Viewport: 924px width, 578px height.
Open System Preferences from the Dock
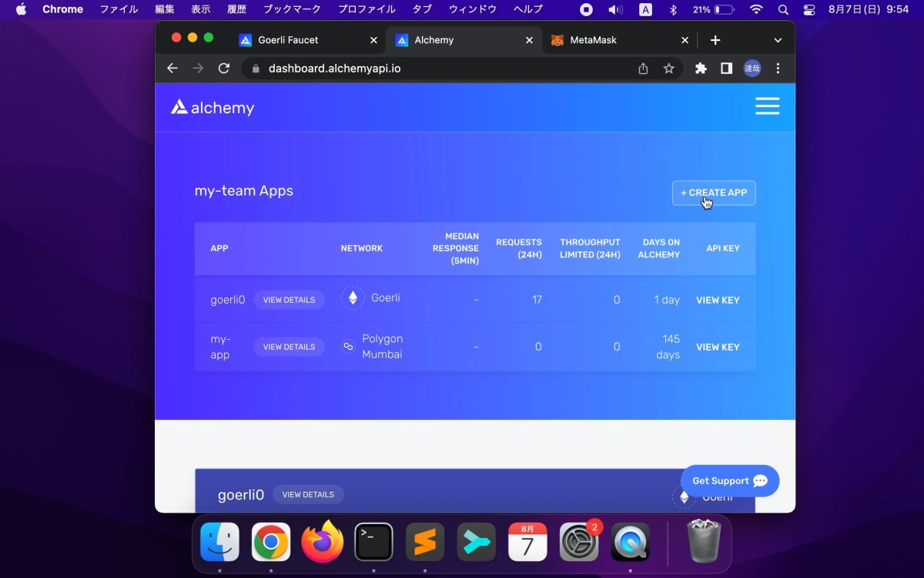point(579,543)
